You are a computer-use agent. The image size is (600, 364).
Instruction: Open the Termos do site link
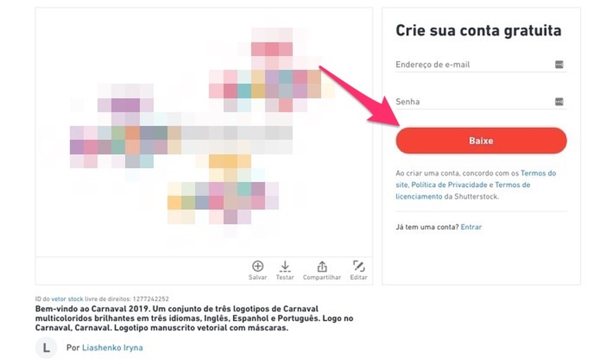pyautogui.click(x=538, y=173)
